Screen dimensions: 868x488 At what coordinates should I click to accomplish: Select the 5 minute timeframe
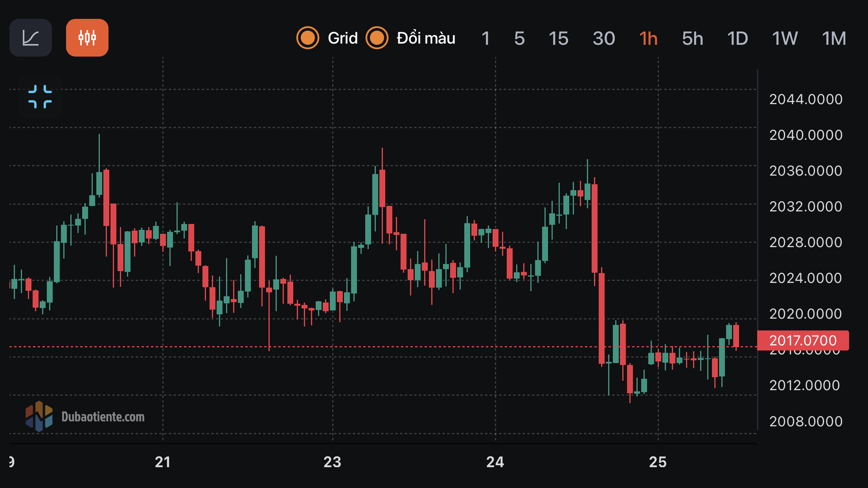click(519, 39)
